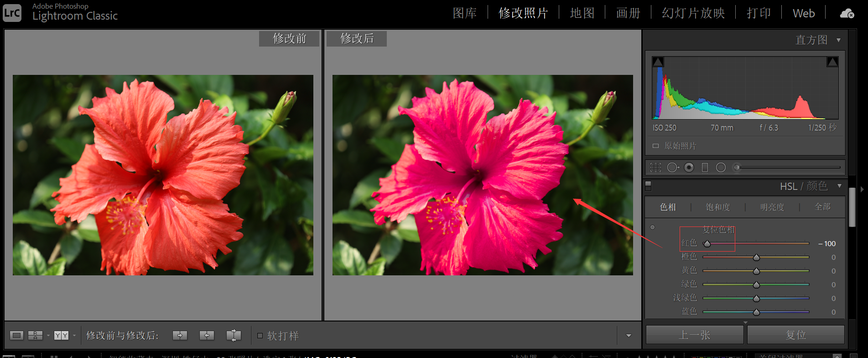This screenshot has height=358, width=868.
Task: Click the 绿色 green hue slider handle
Action: coord(756,285)
